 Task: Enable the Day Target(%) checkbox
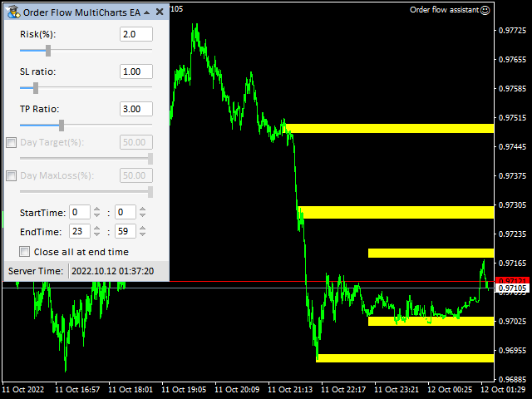click(x=11, y=142)
